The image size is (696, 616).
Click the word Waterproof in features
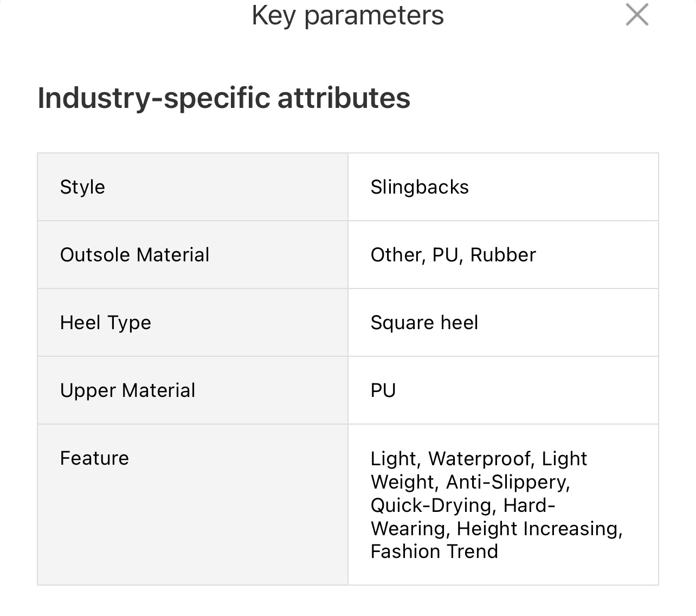[x=478, y=459]
